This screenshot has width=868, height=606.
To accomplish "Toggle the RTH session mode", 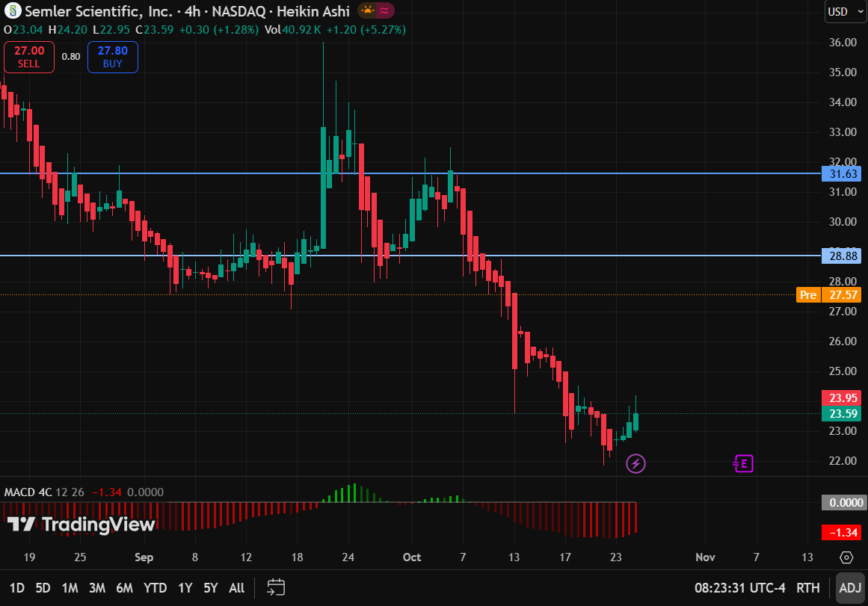I will [x=807, y=588].
